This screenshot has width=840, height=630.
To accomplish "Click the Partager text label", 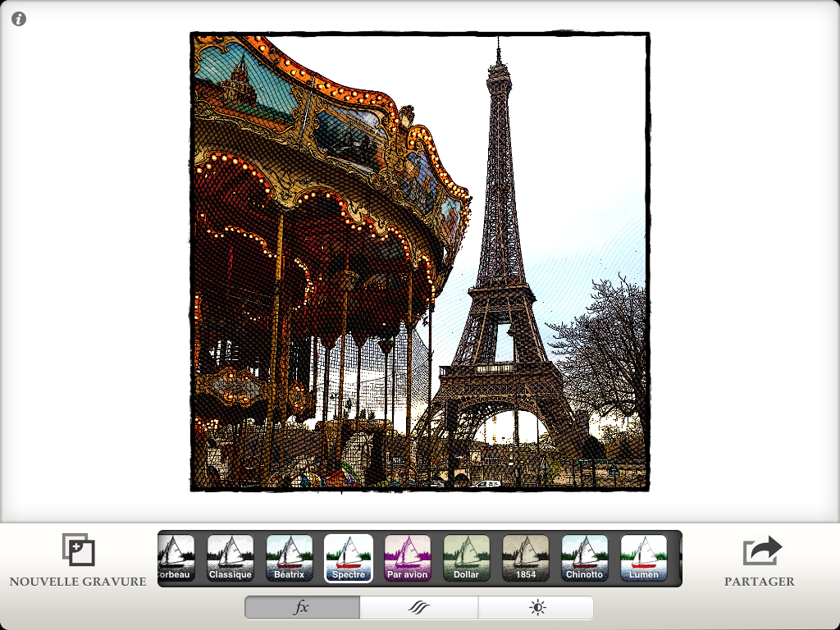I will (x=760, y=582).
